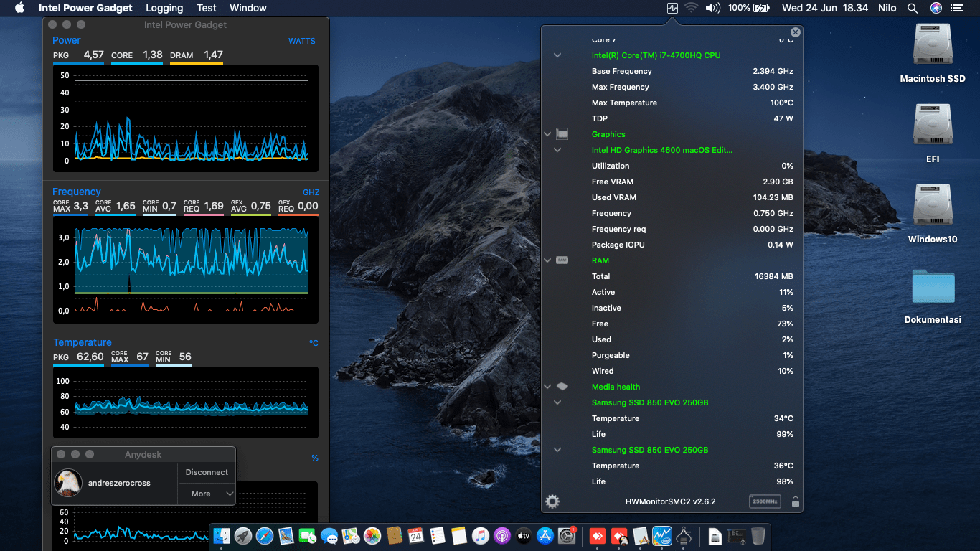Click battery 100% indicator in menu bar
This screenshot has width=980, height=551.
pos(748,8)
